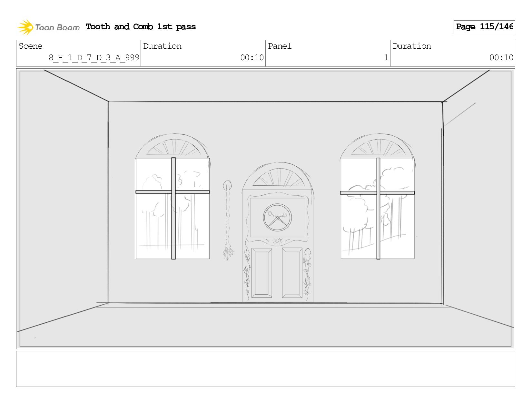532x411 pixels.
Task: Select scene name '8_H_1_D_7_D_3_A_999'
Action: [x=94, y=58]
